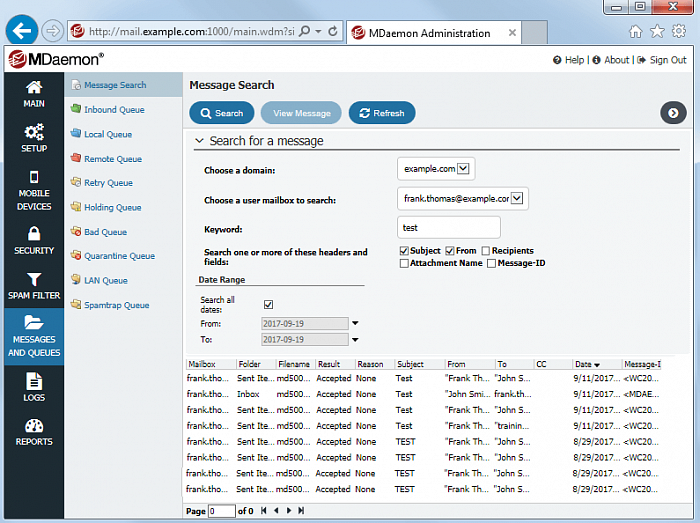Toggle the Search all dates checkbox
700x523 pixels.
[268, 305]
